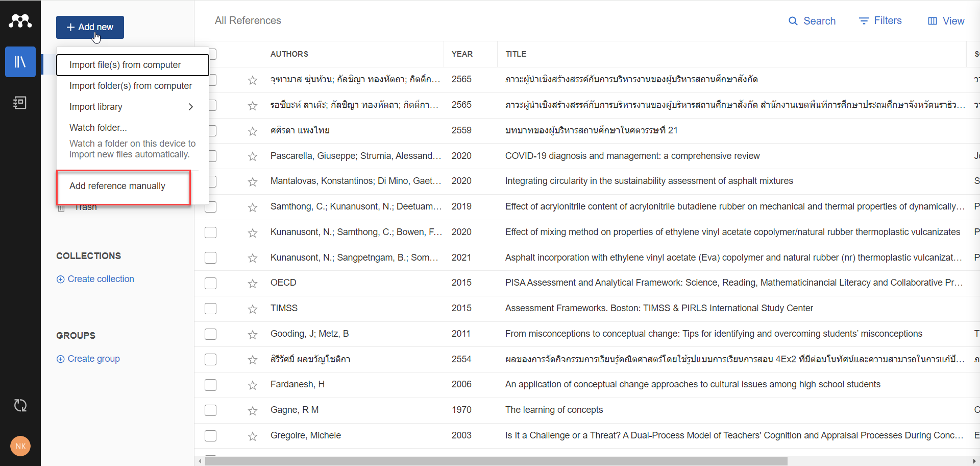Viewport: 980px width, 466px height.
Task: Click the All References heading
Action: tap(248, 21)
